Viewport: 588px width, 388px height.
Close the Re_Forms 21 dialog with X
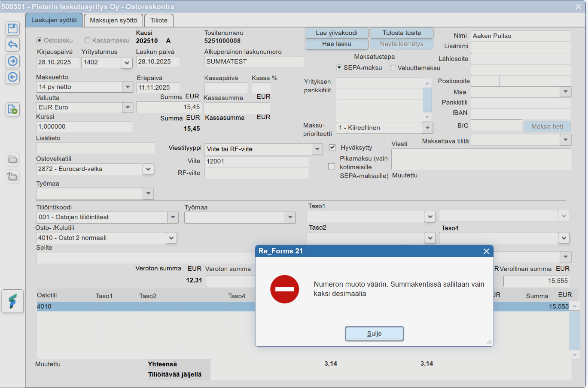(x=486, y=251)
